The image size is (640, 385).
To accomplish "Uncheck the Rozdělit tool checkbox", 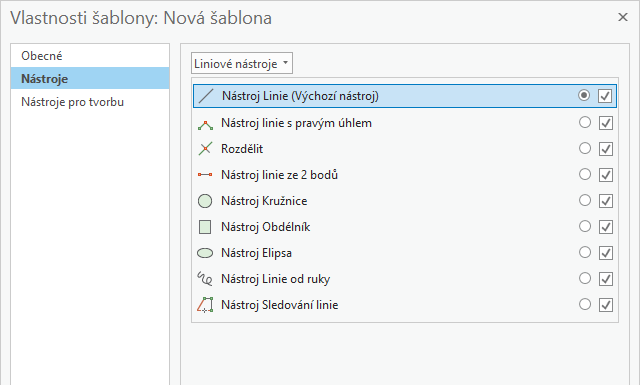I will click(x=606, y=149).
